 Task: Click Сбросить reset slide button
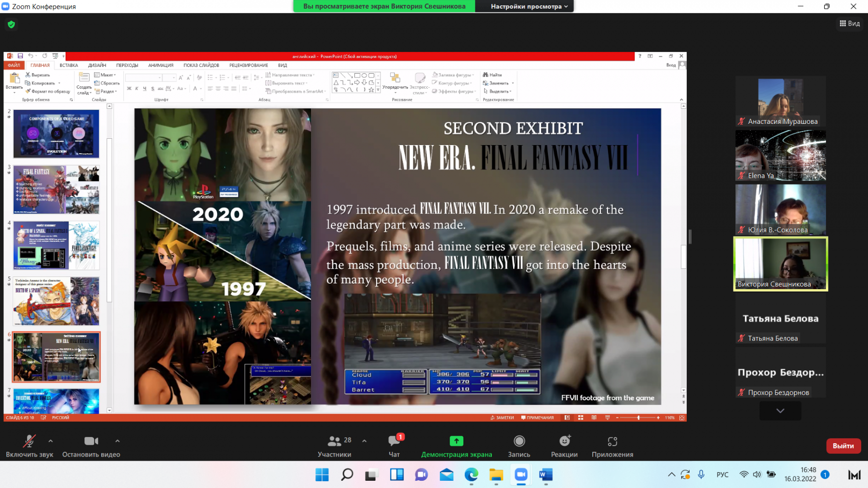click(107, 83)
